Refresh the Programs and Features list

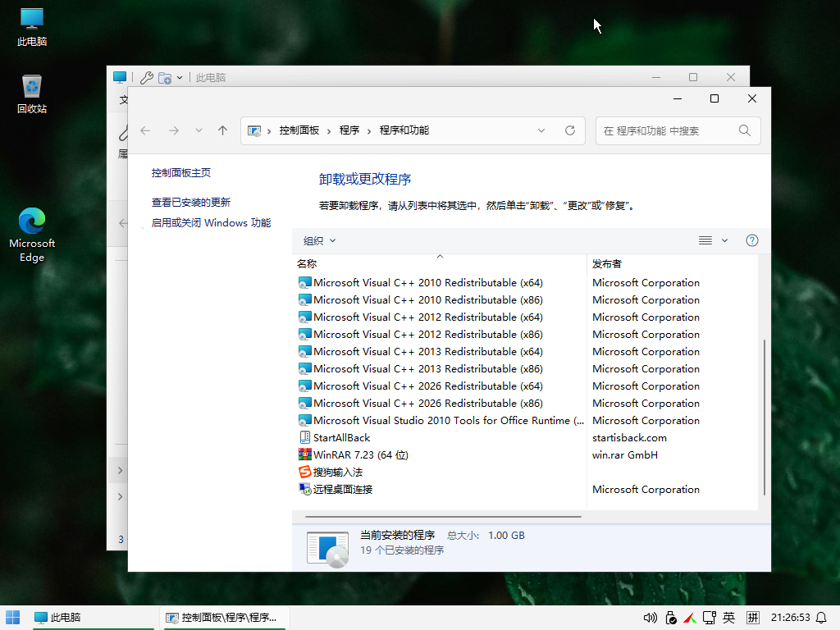570,130
